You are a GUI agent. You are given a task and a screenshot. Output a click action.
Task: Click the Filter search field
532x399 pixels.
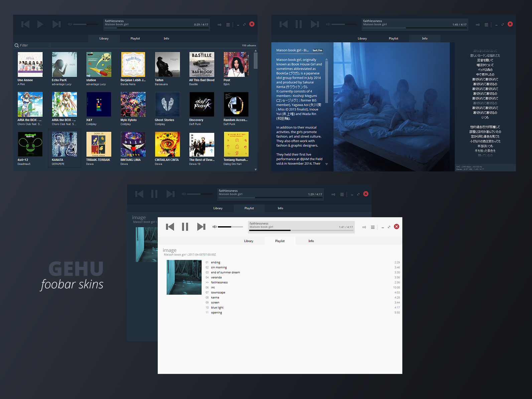point(32,45)
